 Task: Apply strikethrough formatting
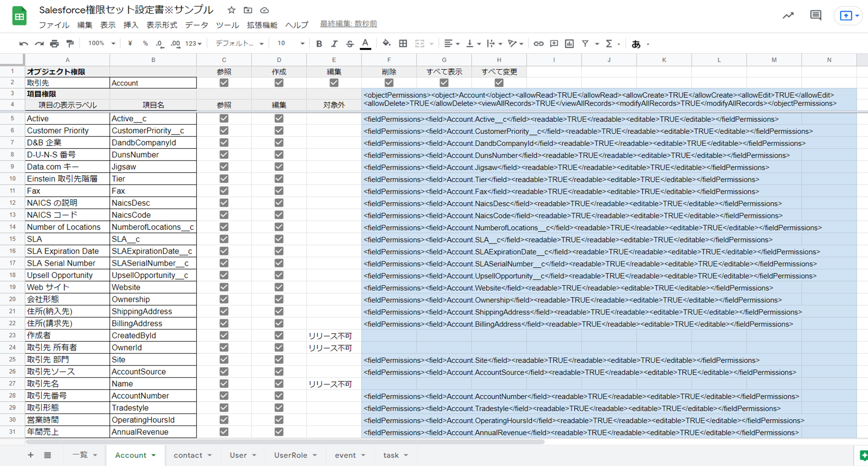coord(350,43)
